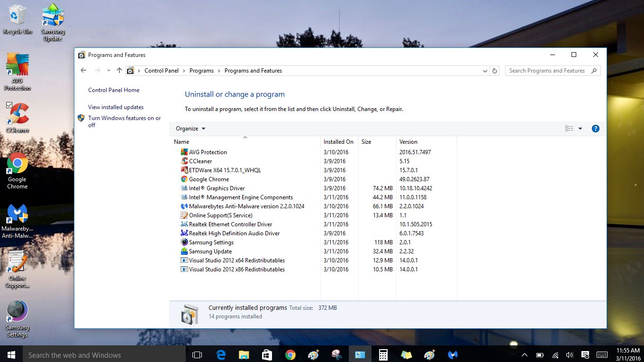Expand the view options dropdown arrow
The image size is (644, 362).
pyautogui.click(x=580, y=129)
